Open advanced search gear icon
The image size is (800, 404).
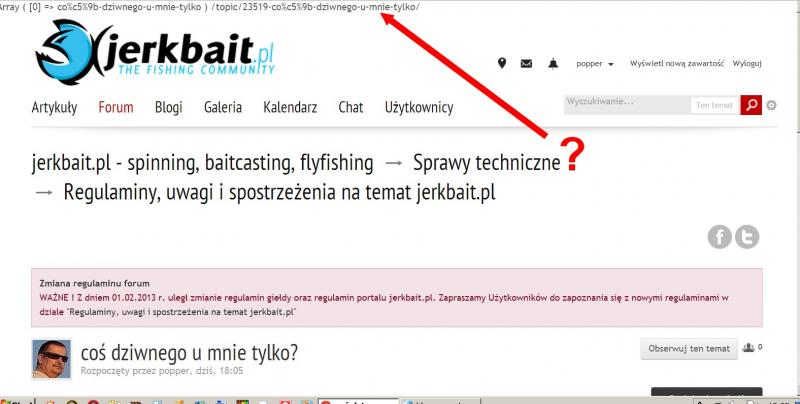point(772,105)
